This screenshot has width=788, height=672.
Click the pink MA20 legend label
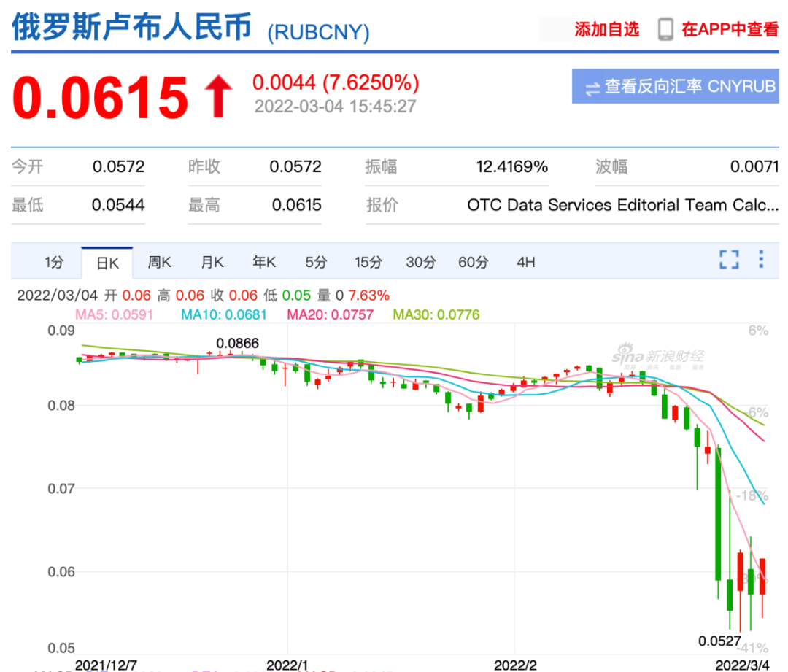point(329,316)
